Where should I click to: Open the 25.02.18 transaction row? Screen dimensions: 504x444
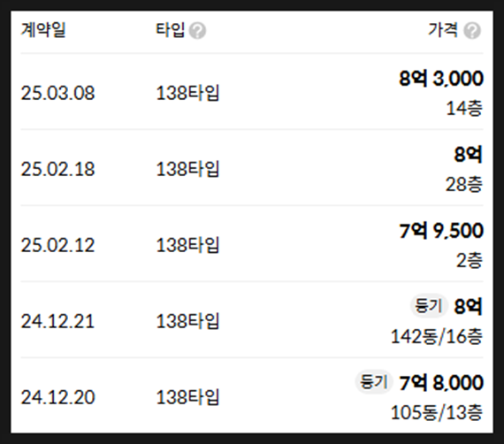(x=252, y=167)
